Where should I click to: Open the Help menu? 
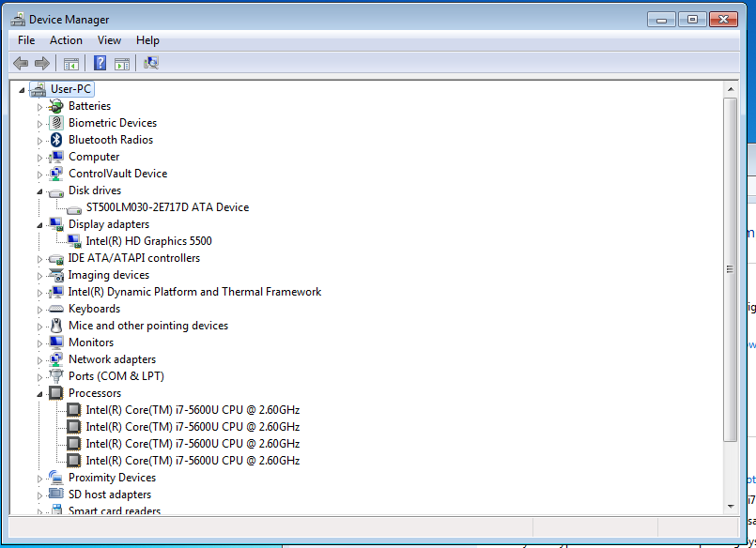pos(147,40)
